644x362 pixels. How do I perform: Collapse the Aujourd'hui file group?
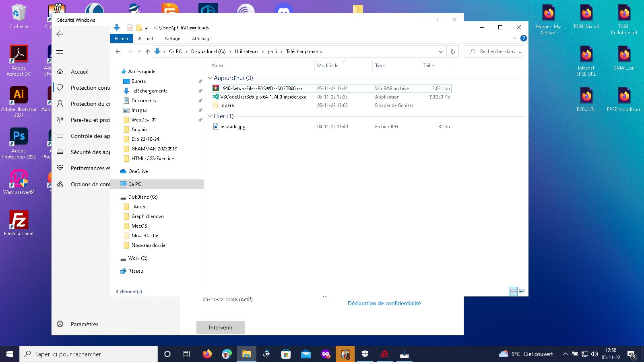tap(210, 78)
